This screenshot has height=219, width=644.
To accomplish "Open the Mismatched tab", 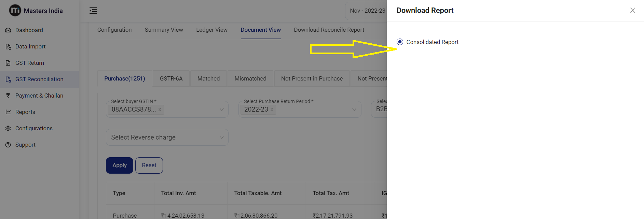I will click(250, 79).
